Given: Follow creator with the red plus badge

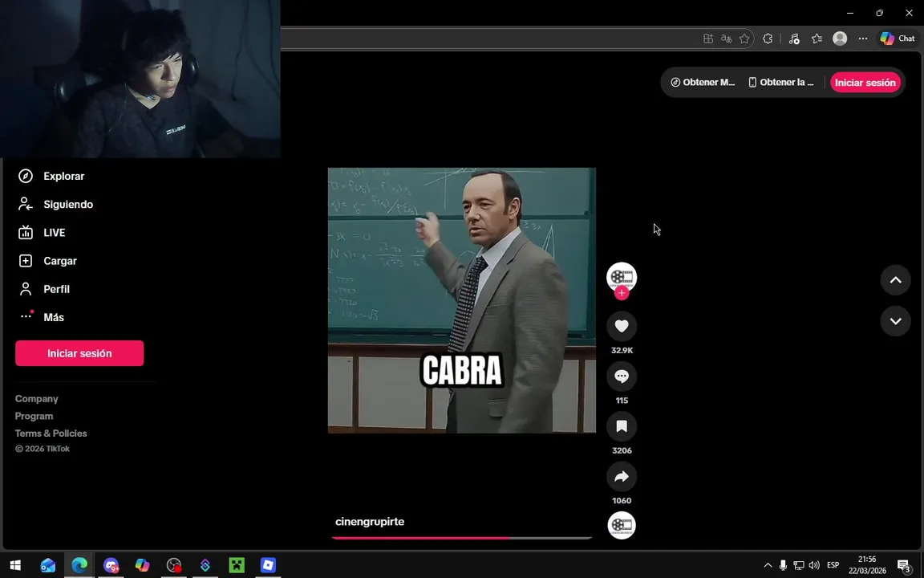Looking at the screenshot, I should point(621,293).
